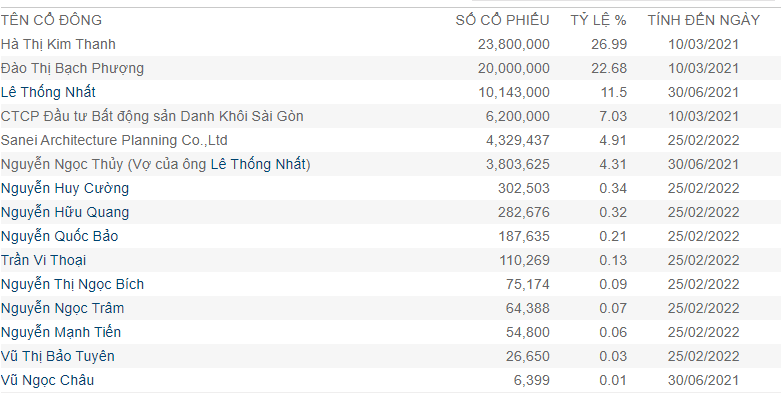Open Nguyễn Hữu Quang profile link
This screenshot has width=784, height=395.
point(65,212)
